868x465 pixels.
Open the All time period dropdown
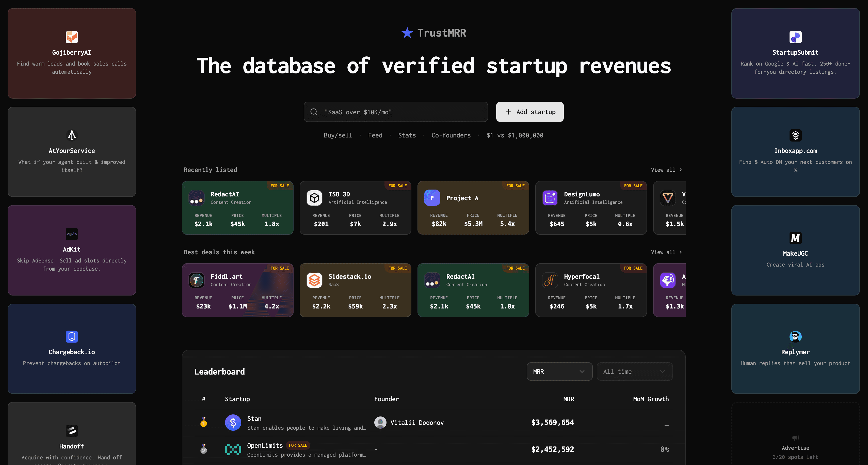pyautogui.click(x=634, y=371)
